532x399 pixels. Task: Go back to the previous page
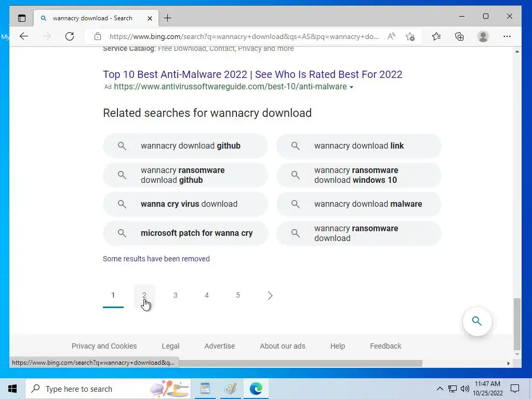(24, 36)
